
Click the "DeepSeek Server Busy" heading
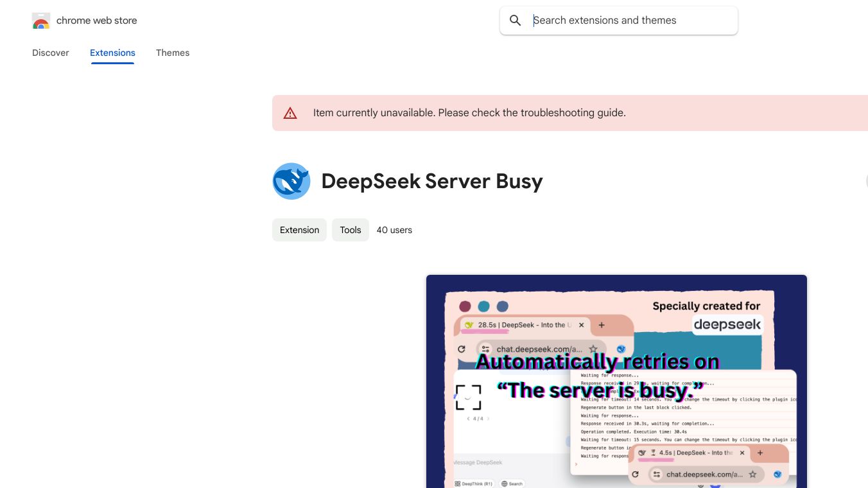[x=432, y=181]
